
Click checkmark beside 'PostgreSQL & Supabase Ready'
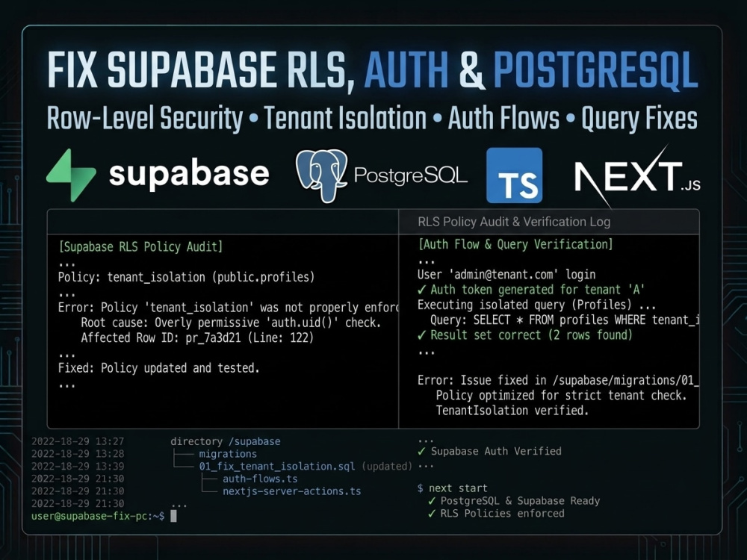(x=432, y=501)
